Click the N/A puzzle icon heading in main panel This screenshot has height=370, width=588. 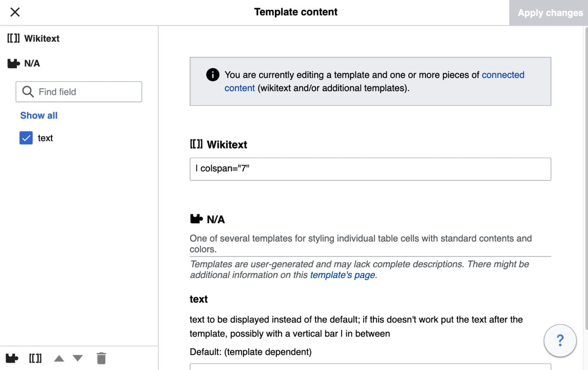[x=196, y=219]
